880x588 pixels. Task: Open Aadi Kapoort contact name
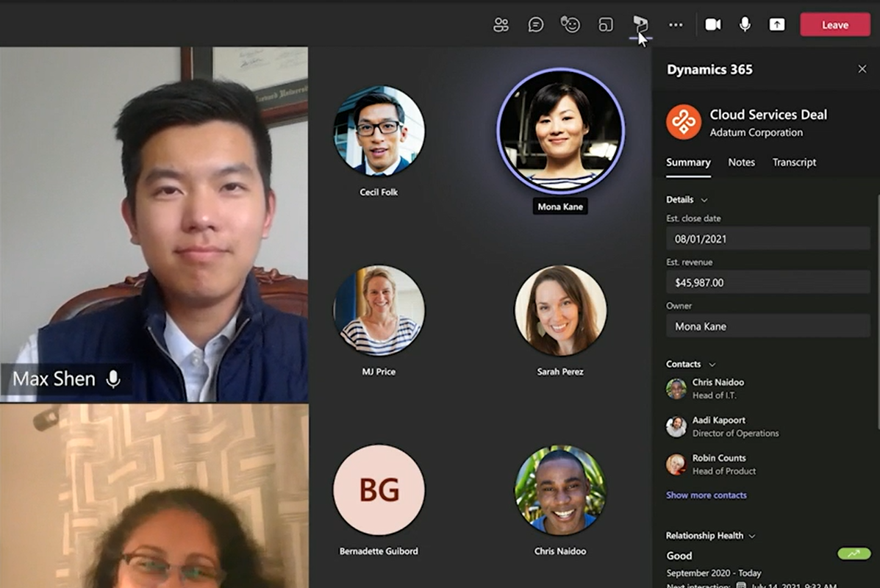tap(719, 420)
